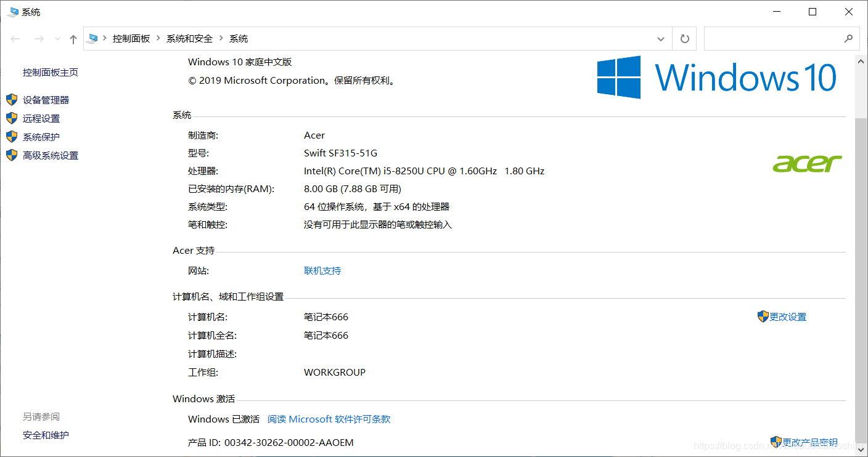The height and width of the screenshot is (457, 868).
Task: Click shield icon next to 更改产品密钥
Action: point(776,442)
